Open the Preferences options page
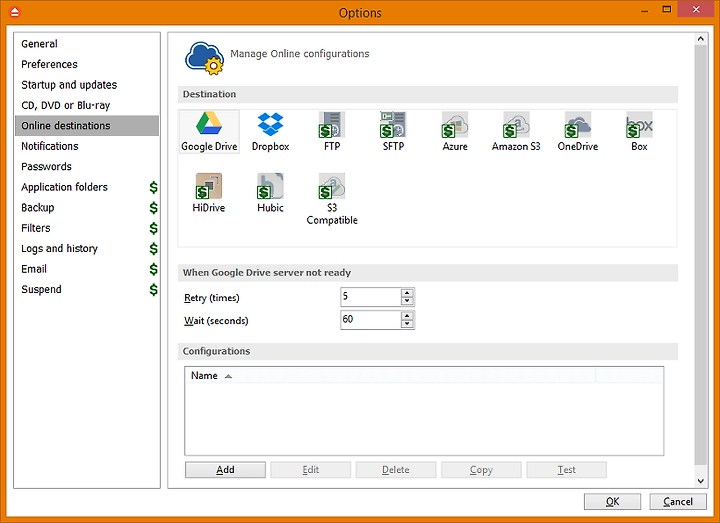This screenshot has width=720, height=523. 87,64
